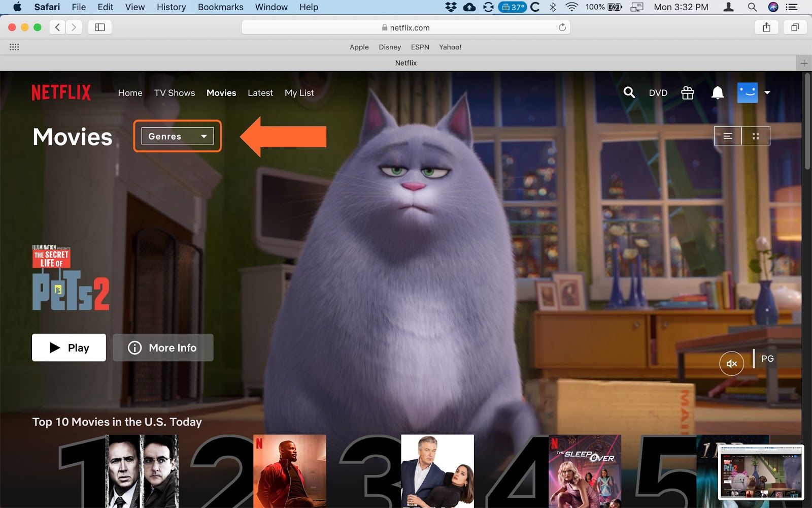This screenshot has width=812, height=508.
Task: Open the number 1 ranked movie poster
Action: [x=142, y=471]
